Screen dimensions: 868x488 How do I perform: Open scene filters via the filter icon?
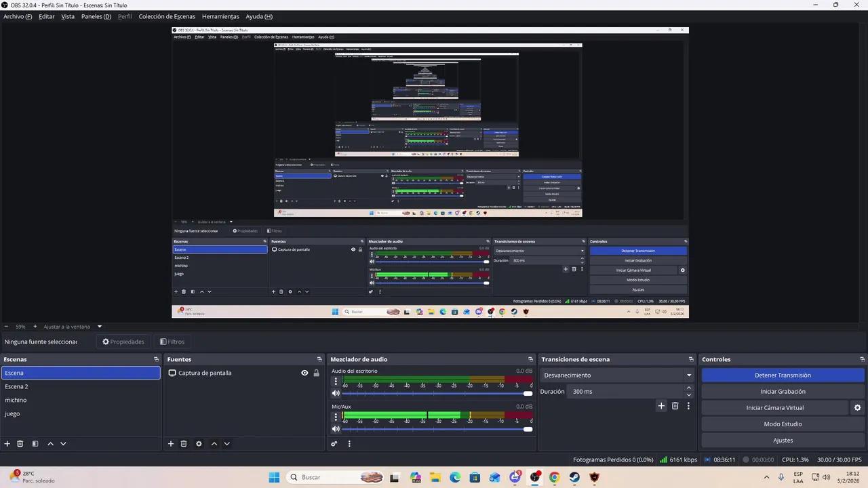coord(35,443)
